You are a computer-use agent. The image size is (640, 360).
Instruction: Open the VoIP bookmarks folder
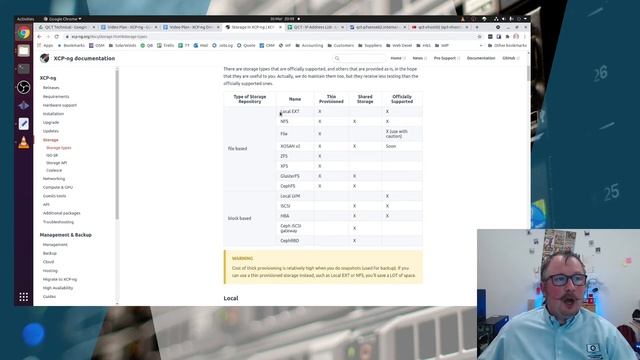[442, 46]
